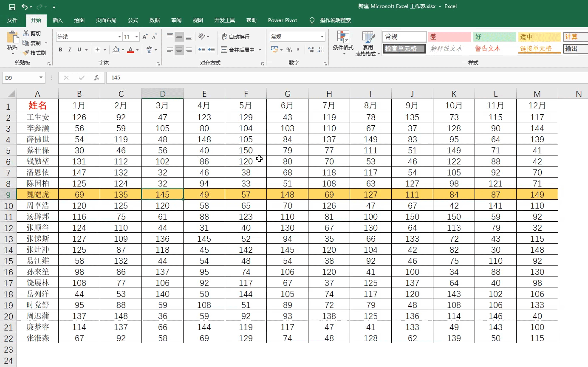This screenshot has width=588, height=367.
Task: Expand the Name Box dropdown arrow
Action: (x=41, y=78)
